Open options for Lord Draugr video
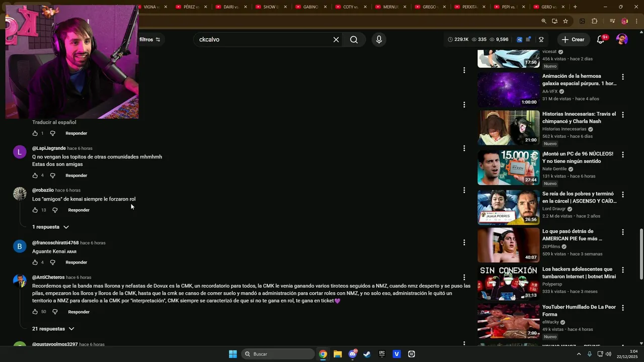This screenshot has height=362, width=644. 623,195
